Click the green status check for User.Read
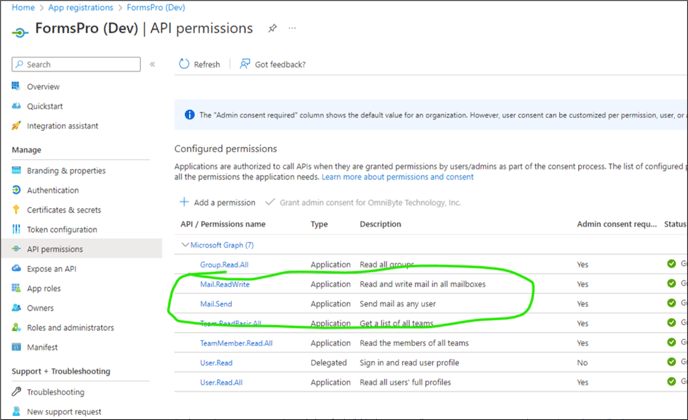 [671, 362]
